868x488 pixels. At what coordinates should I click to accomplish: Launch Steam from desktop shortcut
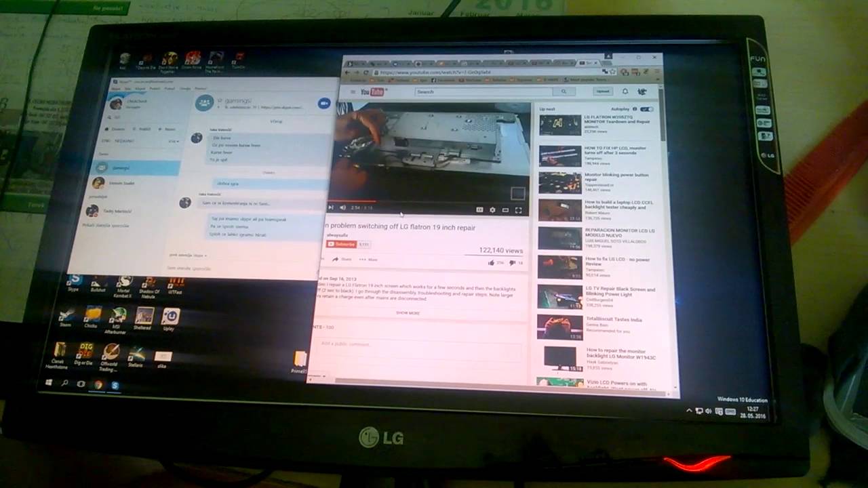(66, 317)
